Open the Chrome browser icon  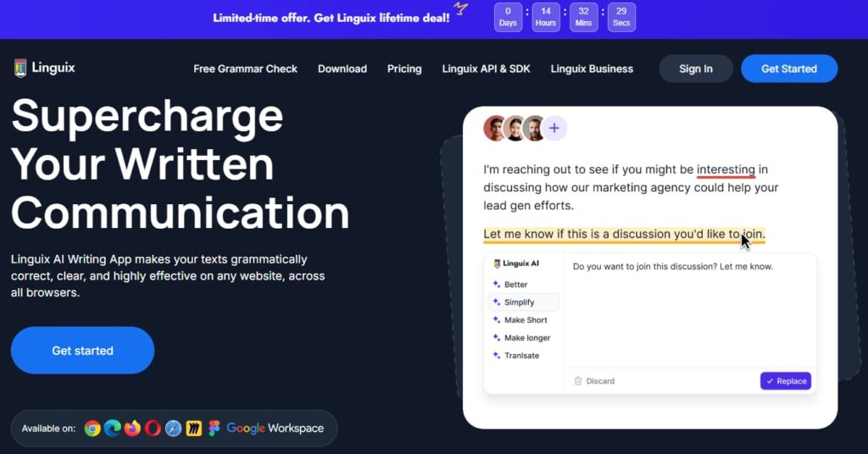coord(92,429)
